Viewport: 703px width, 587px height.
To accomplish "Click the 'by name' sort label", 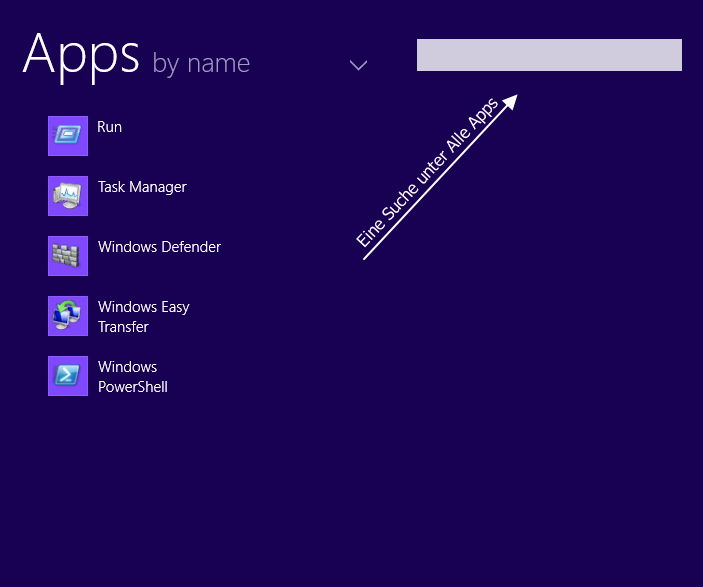I will 201,64.
